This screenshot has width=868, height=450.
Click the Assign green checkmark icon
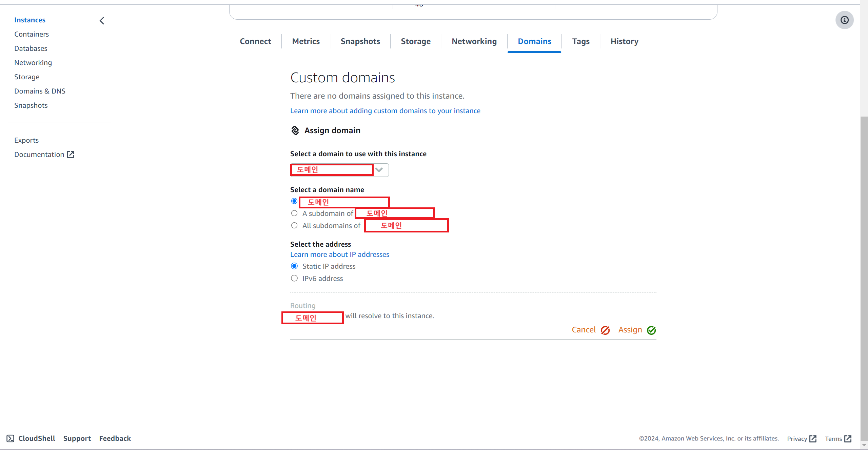click(651, 330)
